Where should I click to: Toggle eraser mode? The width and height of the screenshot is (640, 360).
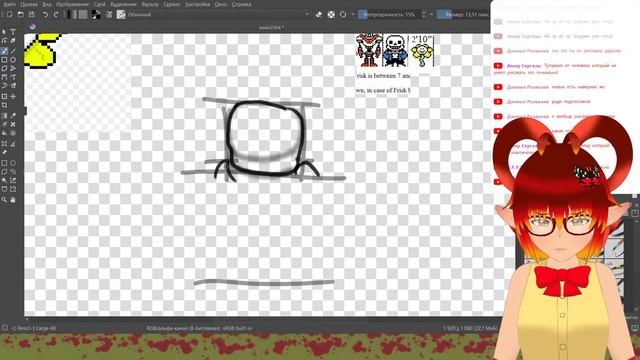point(319,14)
